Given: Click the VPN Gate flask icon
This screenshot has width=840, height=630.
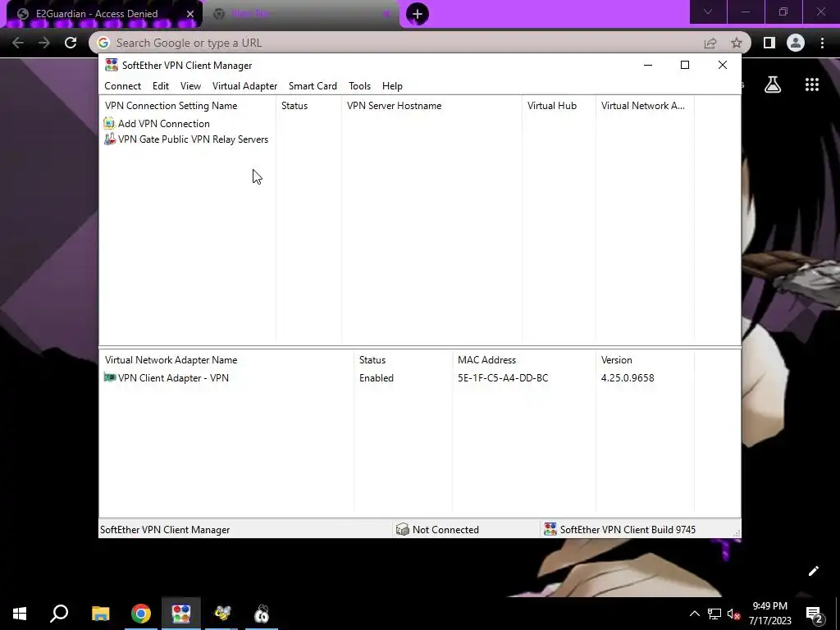Looking at the screenshot, I should click(109, 139).
